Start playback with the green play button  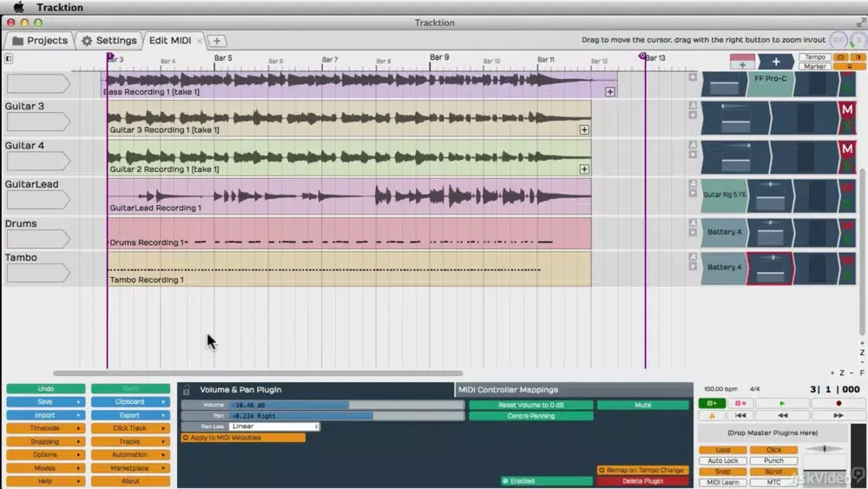point(782,403)
